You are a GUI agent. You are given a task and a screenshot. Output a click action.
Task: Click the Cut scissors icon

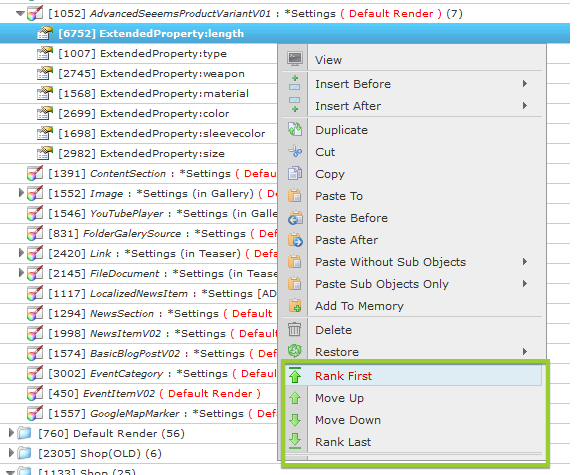pos(295,152)
